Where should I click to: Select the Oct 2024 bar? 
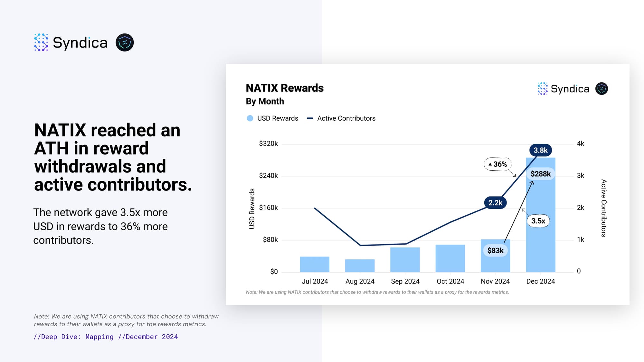(x=450, y=258)
